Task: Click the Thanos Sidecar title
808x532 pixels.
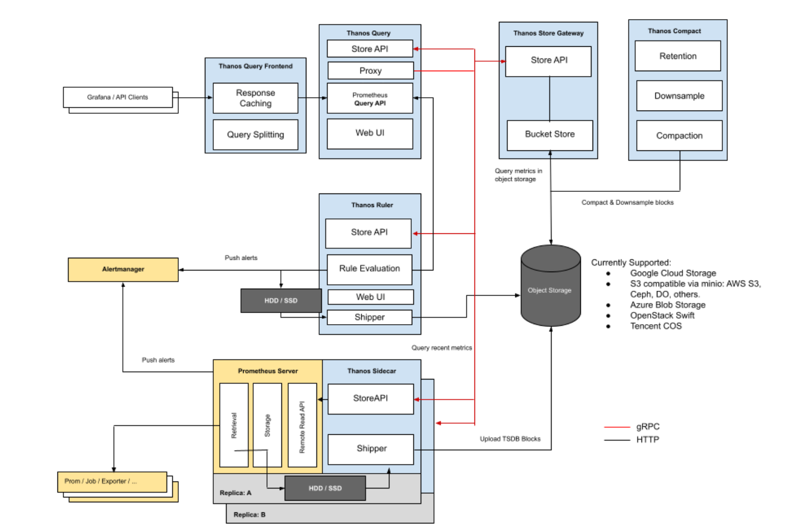Action: click(371, 371)
